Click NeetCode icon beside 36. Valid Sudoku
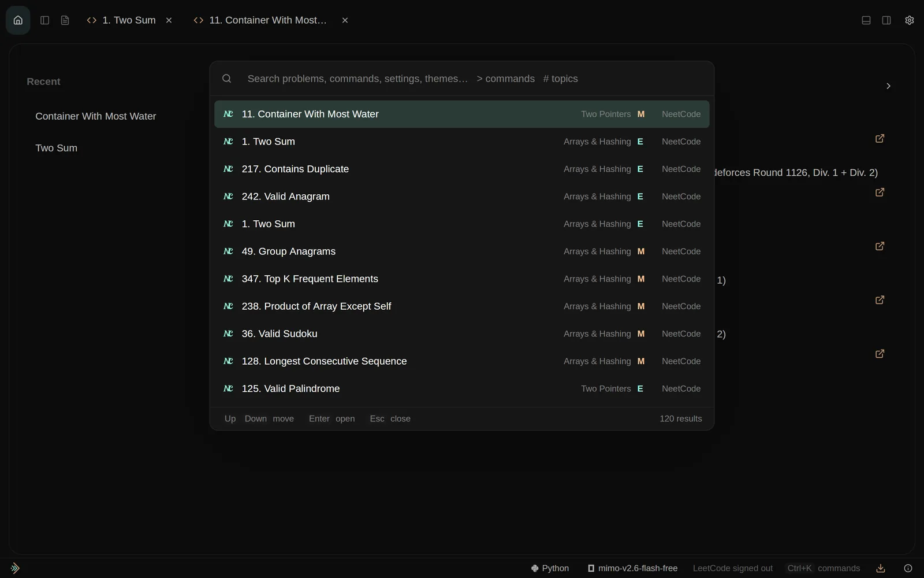This screenshot has height=578, width=924. [x=228, y=334]
